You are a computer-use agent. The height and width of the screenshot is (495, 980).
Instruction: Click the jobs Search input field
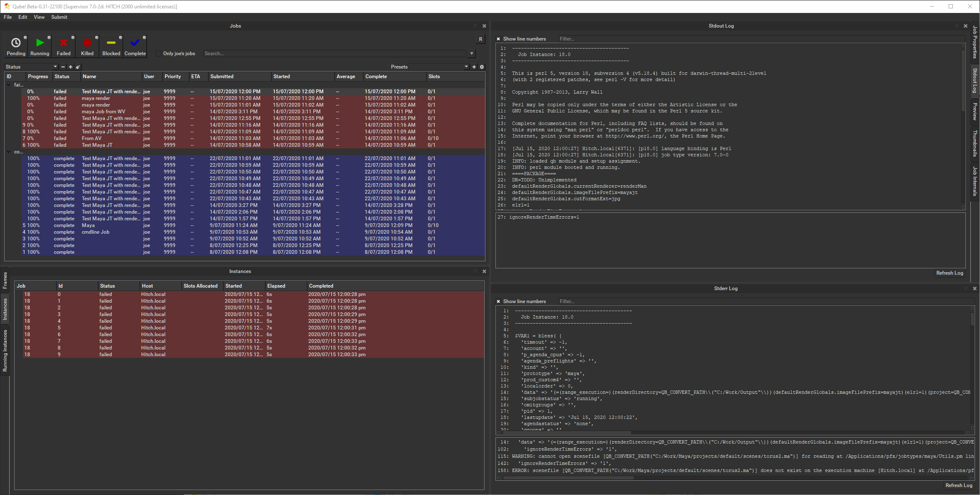point(334,54)
